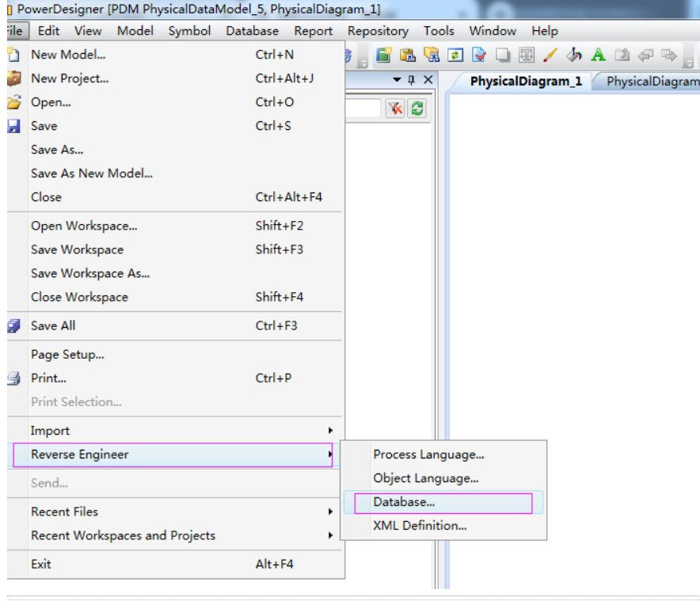Click the Open folder icon in File menu
Viewport: 700px width, 601px height.
click(13, 102)
